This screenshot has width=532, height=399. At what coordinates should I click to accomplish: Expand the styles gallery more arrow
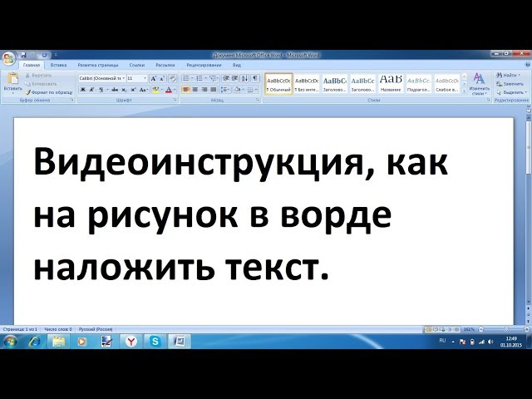click(x=465, y=91)
